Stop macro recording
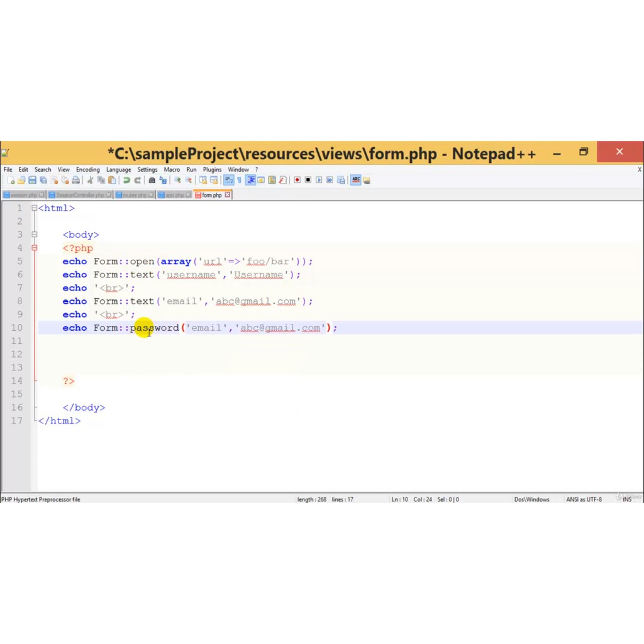This screenshot has width=644, height=644. click(307, 180)
